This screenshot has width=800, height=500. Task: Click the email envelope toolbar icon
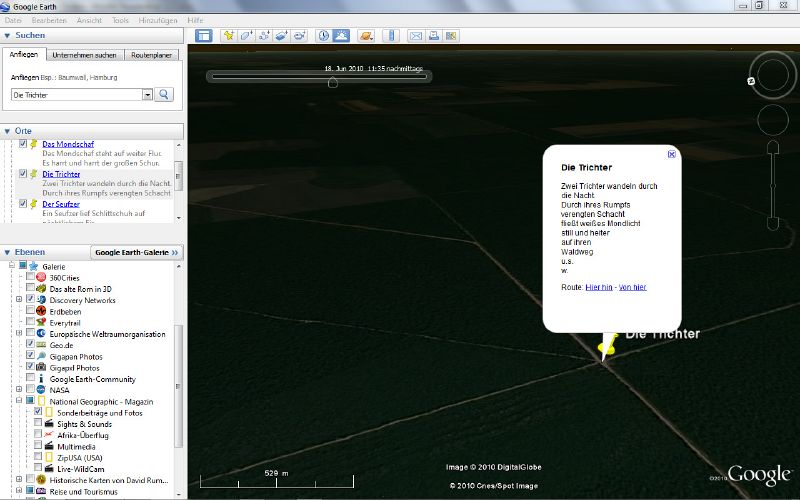[x=416, y=36]
